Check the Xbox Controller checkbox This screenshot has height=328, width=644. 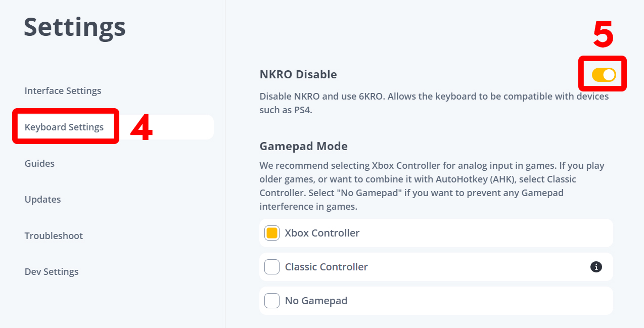272,233
